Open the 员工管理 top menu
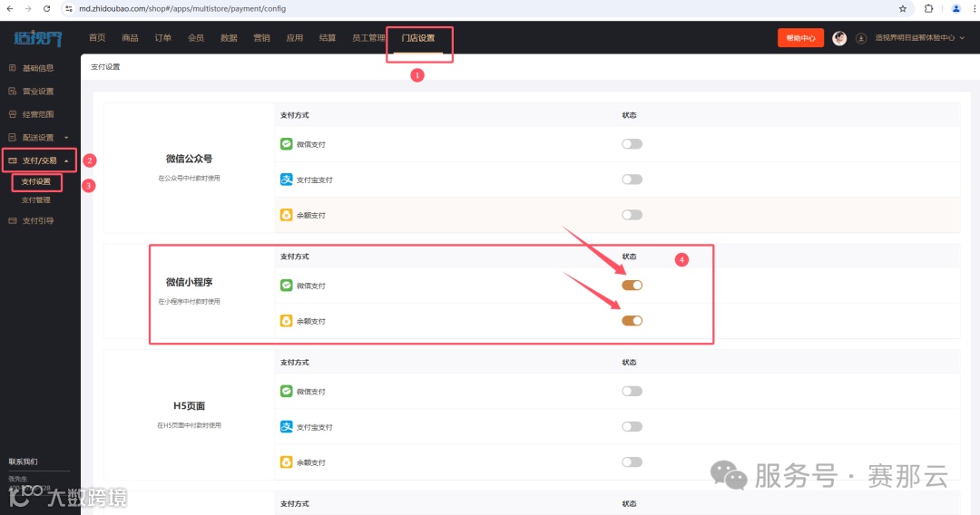 point(368,38)
